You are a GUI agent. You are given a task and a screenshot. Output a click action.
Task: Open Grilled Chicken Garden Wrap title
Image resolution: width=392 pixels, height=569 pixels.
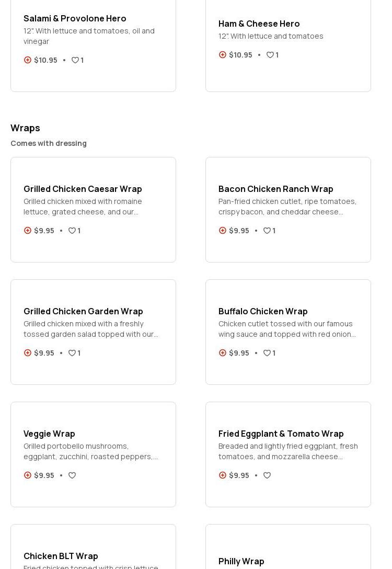[x=83, y=311]
